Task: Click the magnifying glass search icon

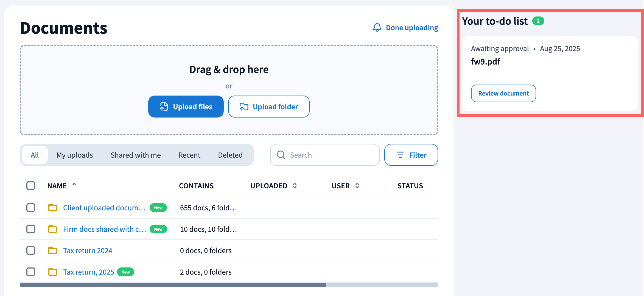Action: [281, 155]
